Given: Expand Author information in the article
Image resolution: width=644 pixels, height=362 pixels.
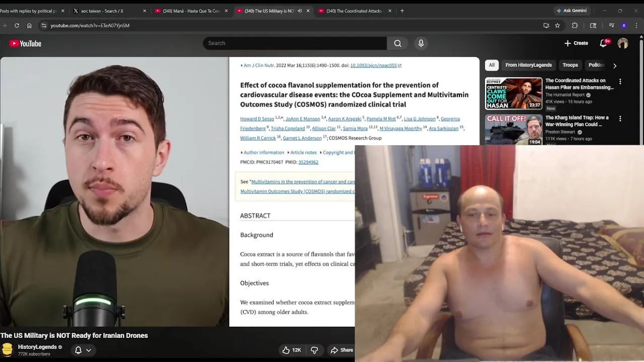Looking at the screenshot, I should (x=262, y=152).
